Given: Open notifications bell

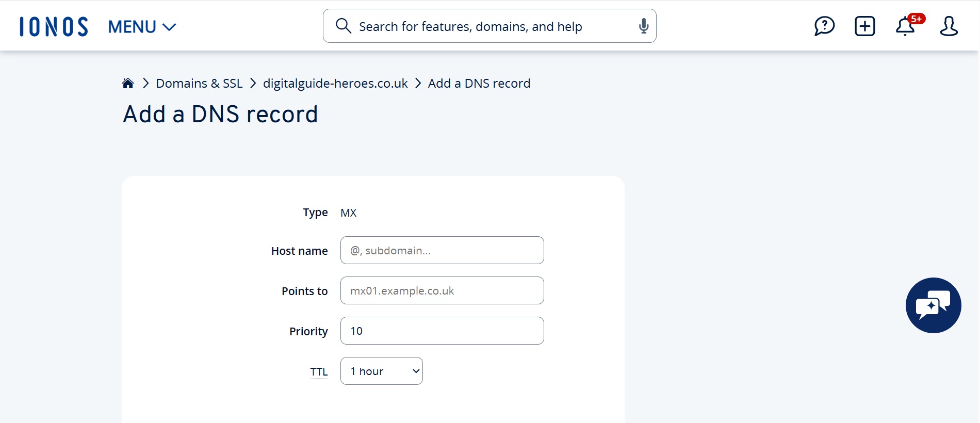Looking at the screenshot, I should tap(905, 27).
